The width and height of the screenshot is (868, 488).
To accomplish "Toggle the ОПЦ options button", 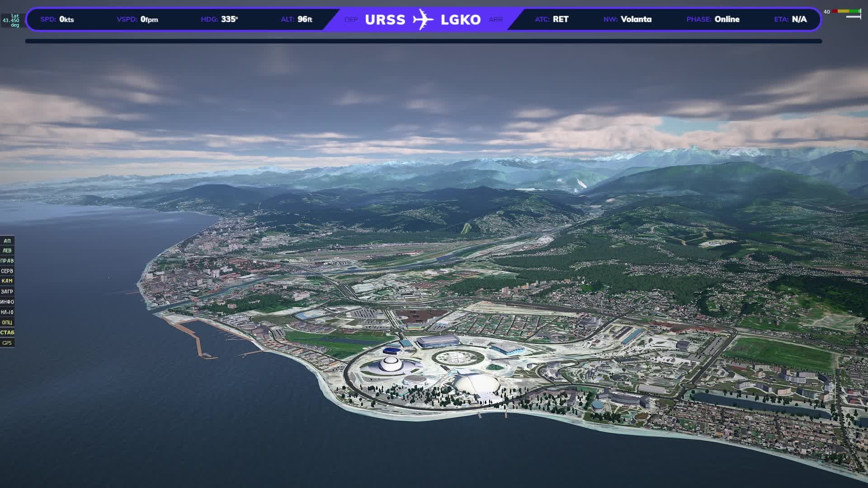I will coord(7,322).
